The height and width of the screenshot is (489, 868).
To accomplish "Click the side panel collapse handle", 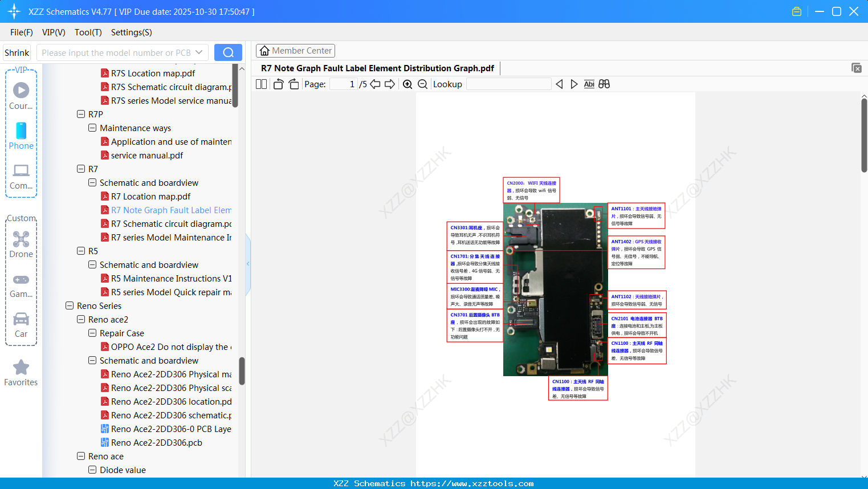I will 248,263.
